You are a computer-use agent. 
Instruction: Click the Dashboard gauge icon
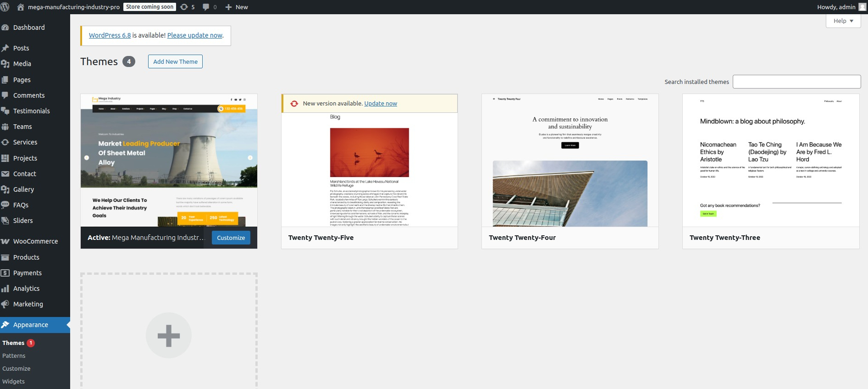(x=6, y=28)
